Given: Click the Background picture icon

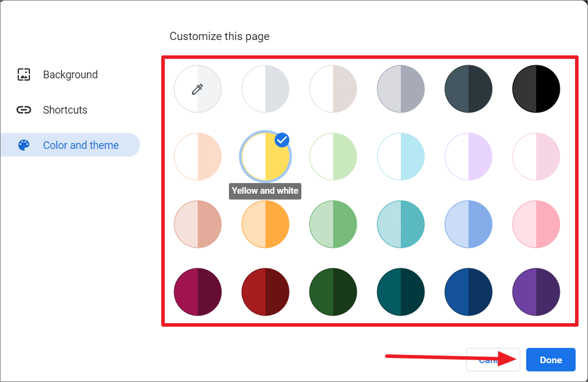Looking at the screenshot, I should (x=24, y=74).
